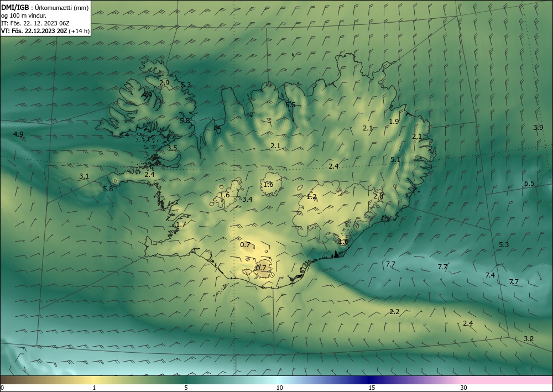Select the 10 tick on the colour scale
The height and width of the screenshot is (392, 553).
(279, 388)
